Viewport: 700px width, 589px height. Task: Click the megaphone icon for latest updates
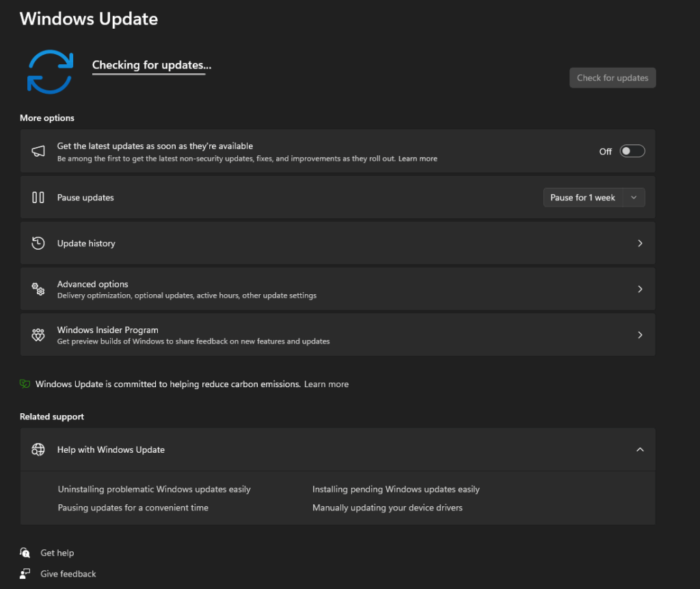(x=38, y=151)
